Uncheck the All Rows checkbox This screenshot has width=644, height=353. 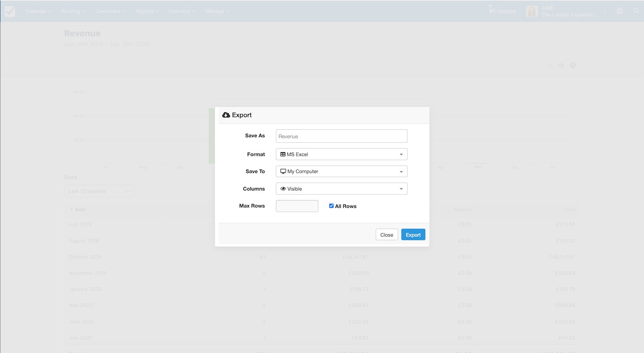pos(331,206)
